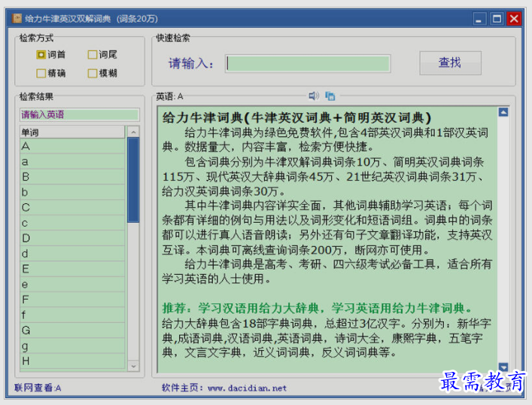Click the 给力牛津词典 heading in definition pane
The image size is (532, 405).
point(297,117)
